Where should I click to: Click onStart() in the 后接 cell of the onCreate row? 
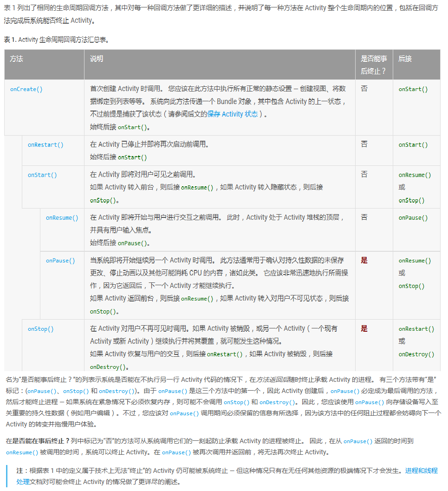tap(413, 89)
